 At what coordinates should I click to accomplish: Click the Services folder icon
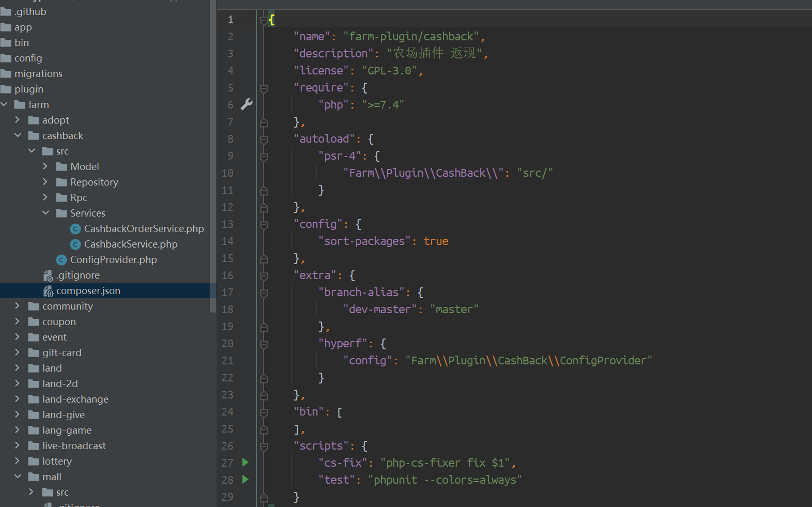coord(62,213)
